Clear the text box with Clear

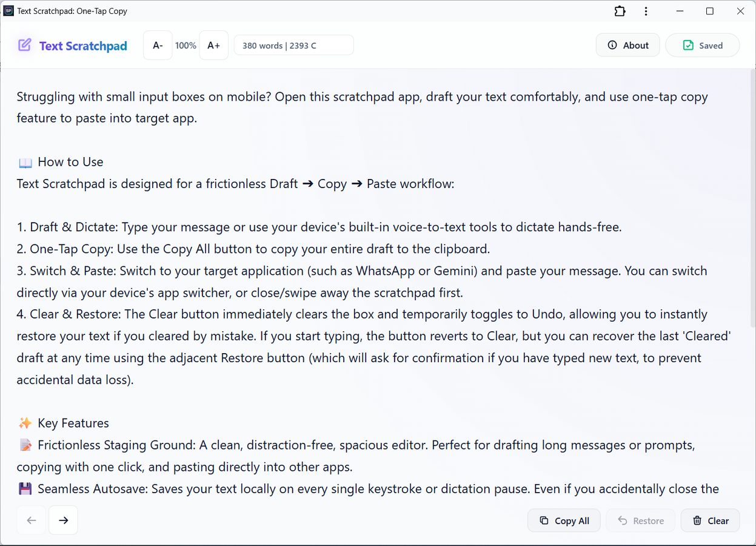pyautogui.click(x=711, y=521)
